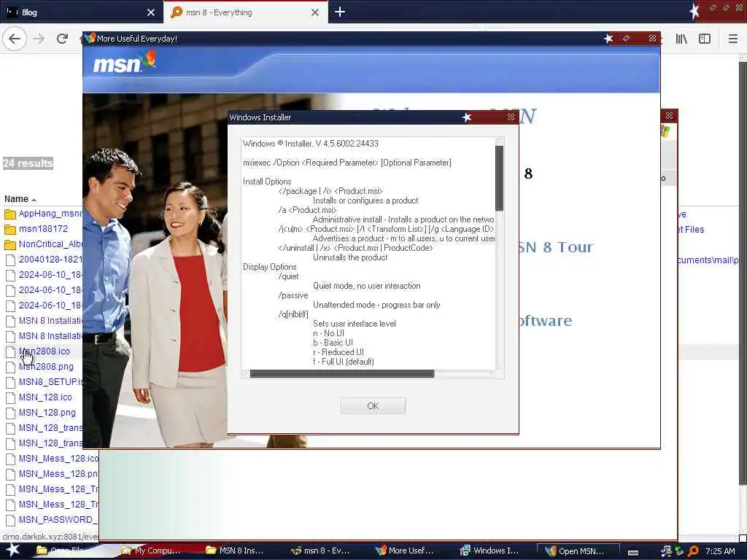
Task: Click the taskbar clock showing 7:25 AM
Action: pyautogui.click(x=720, y=551)
